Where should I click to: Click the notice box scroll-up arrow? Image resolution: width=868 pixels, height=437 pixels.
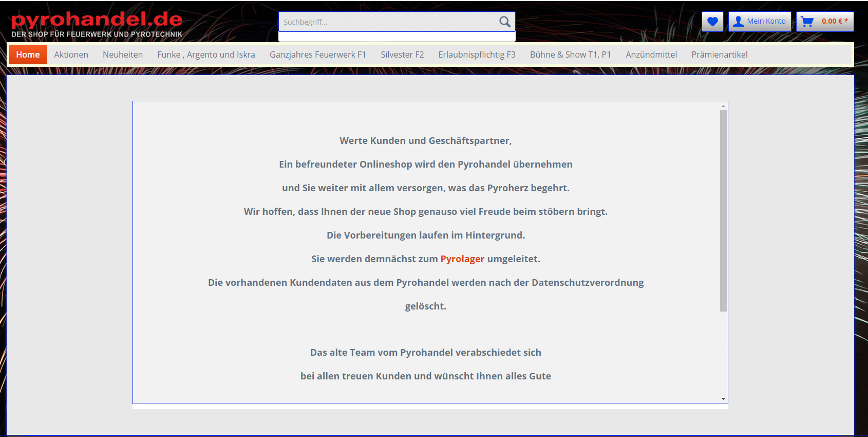[x=723, y=106]
